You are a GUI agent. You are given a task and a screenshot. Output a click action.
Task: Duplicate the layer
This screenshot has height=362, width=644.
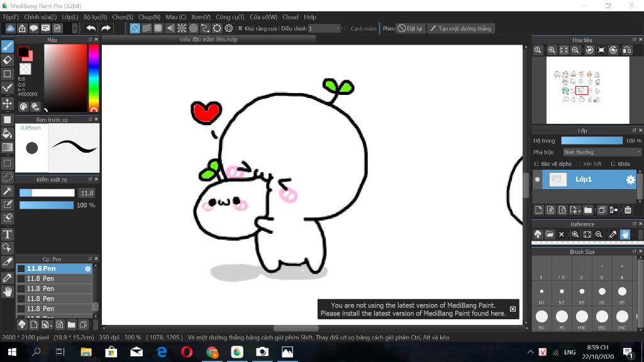tap(602, 210)
